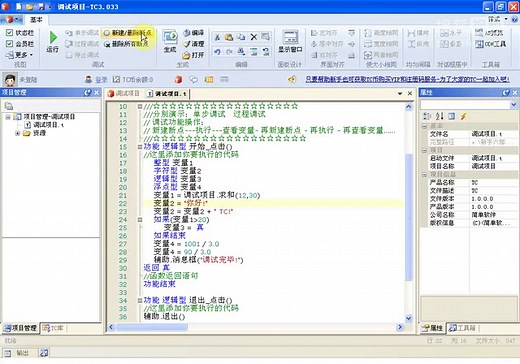
Task: Click the chat bubble icon in the member bar
Action: point(193,79)
